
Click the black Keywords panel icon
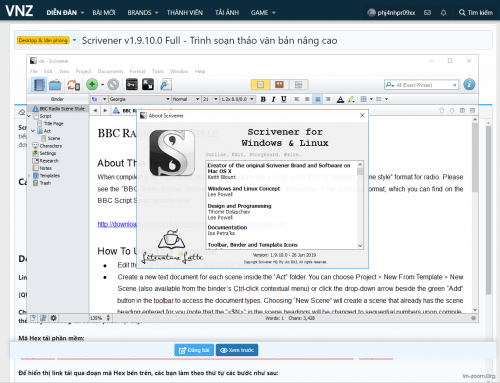[132, 85]
